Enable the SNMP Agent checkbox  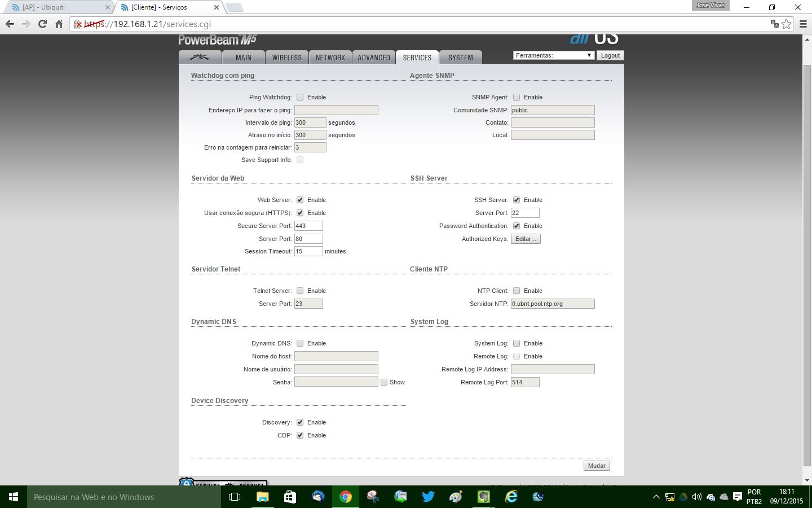click(x=517, y=97)
